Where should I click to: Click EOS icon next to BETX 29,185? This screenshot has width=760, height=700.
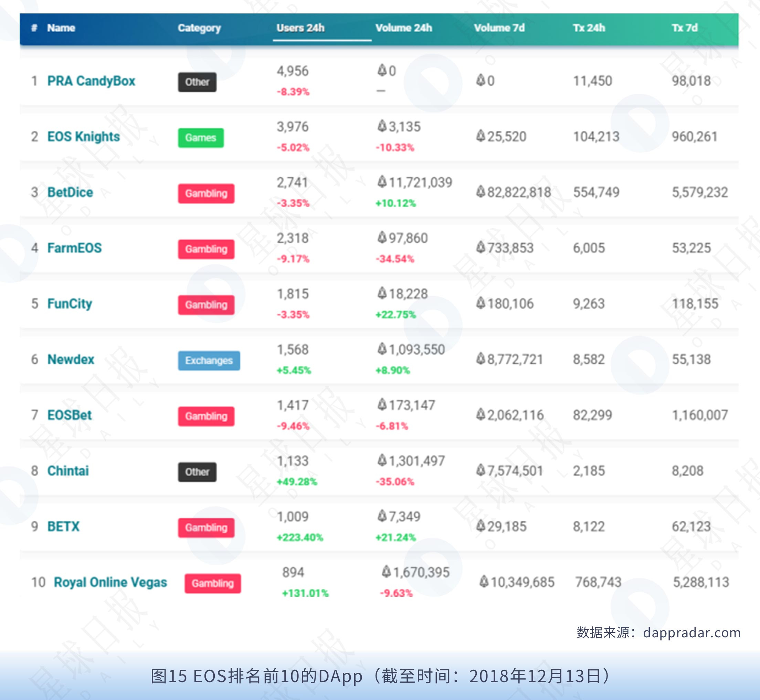481,526
